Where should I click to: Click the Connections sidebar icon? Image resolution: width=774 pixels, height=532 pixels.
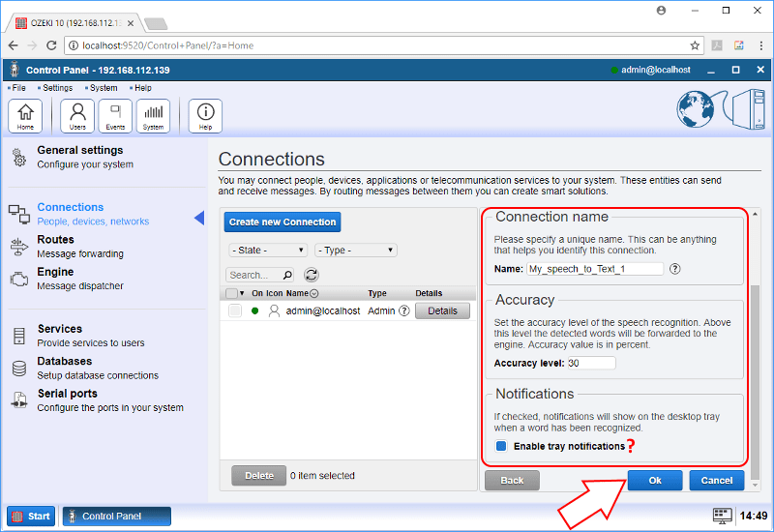[19, 214]
